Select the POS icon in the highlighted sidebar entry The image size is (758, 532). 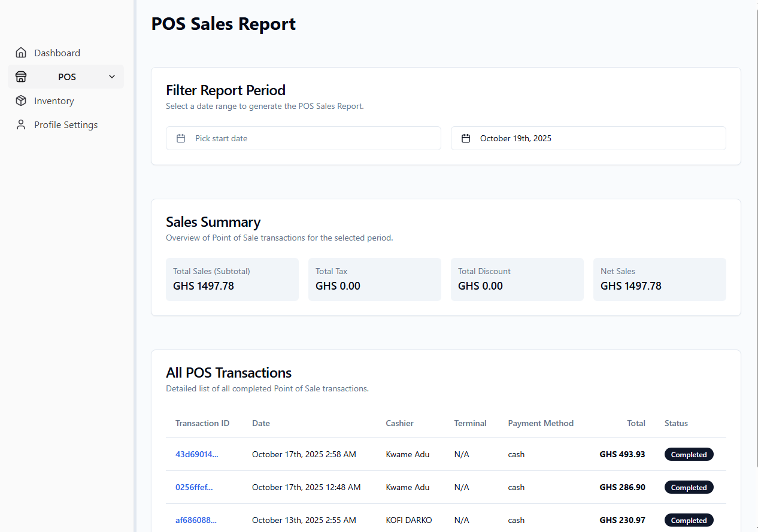21,77
